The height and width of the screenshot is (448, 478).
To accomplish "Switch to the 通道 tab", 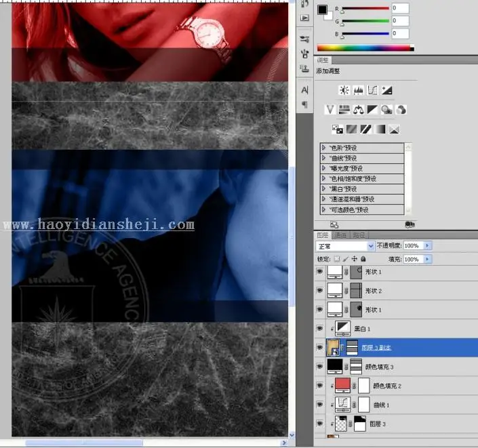I will 341,235.
